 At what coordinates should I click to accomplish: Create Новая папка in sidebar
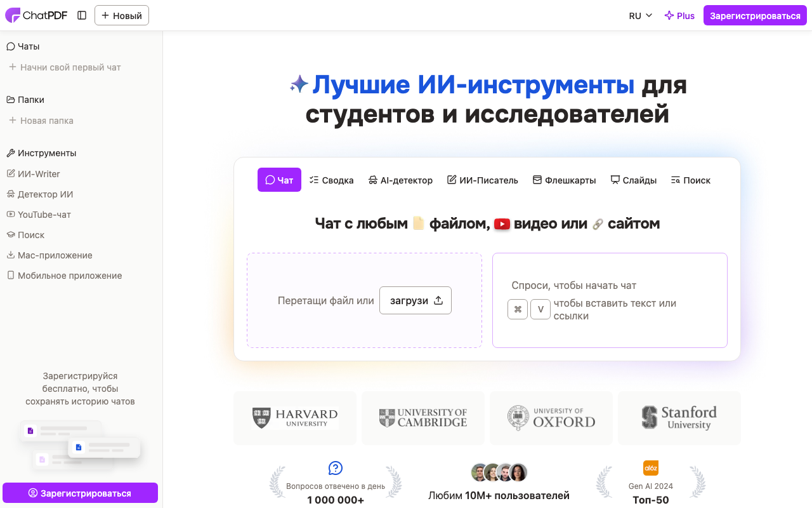pyautogui.click(x=41, y=121)
